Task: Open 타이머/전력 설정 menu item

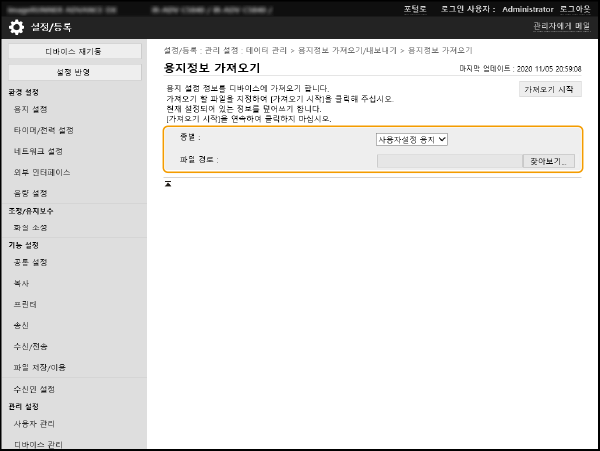Action: click(43, 130)
